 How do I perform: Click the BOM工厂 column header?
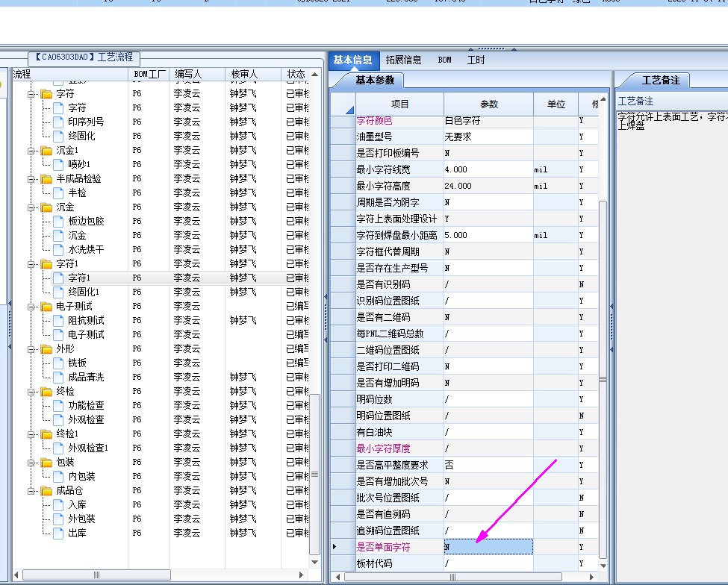coord(149,74)
